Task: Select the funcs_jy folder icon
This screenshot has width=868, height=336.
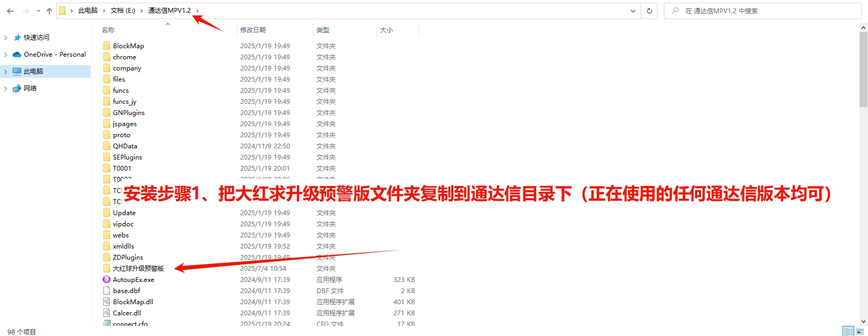Action: 107,101
